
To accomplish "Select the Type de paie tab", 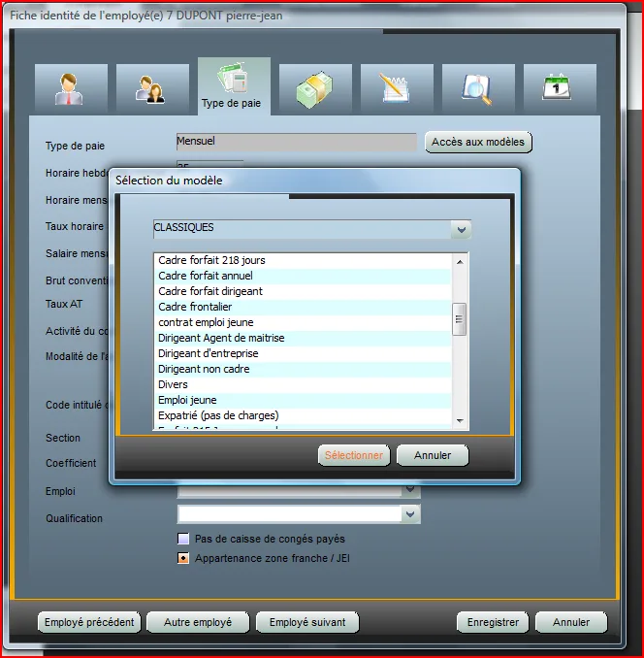I will click(x=234, y=85).
